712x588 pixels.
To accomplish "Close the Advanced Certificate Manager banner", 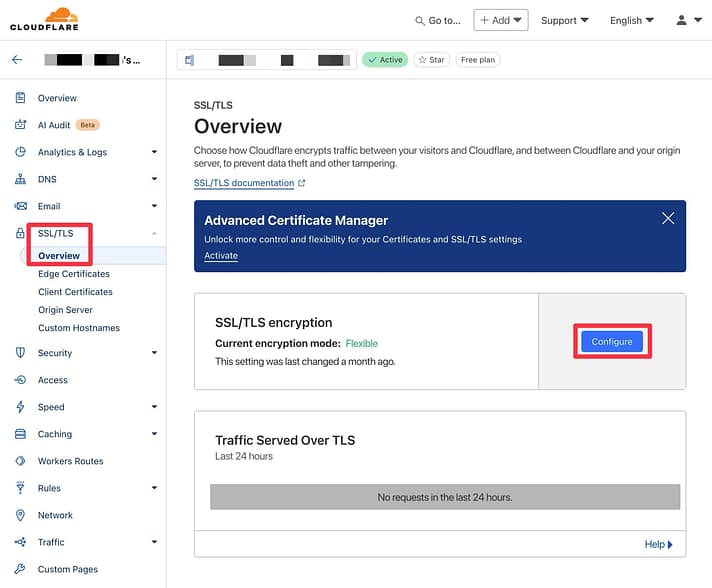I will (668, 218).
